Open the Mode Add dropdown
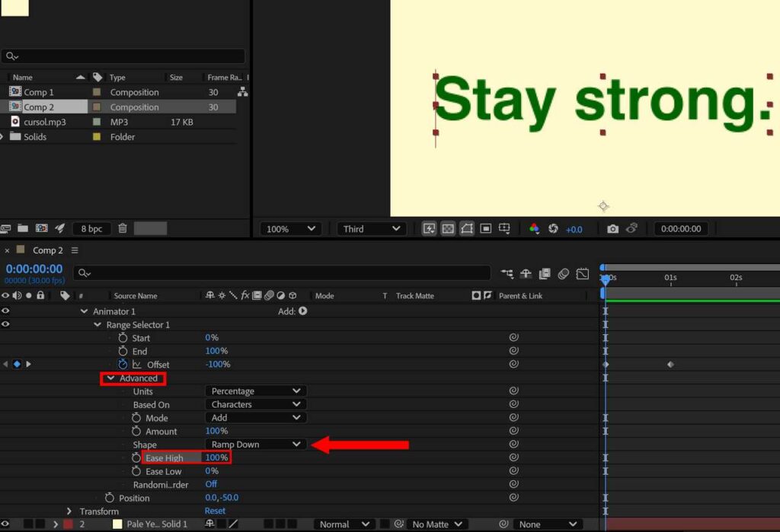The width and height of the screenshot is (780, 532). pyautogui.click(x=256, y=418)
